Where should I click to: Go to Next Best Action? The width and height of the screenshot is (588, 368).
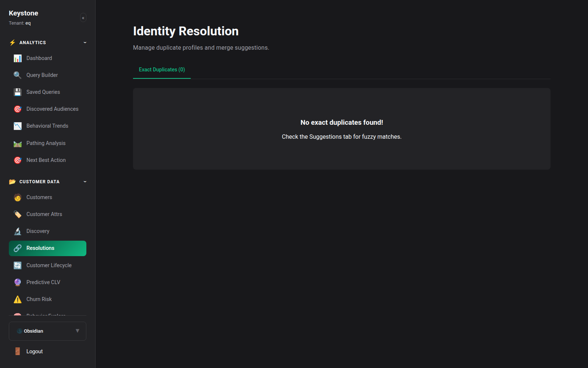[x=47, y=160]
